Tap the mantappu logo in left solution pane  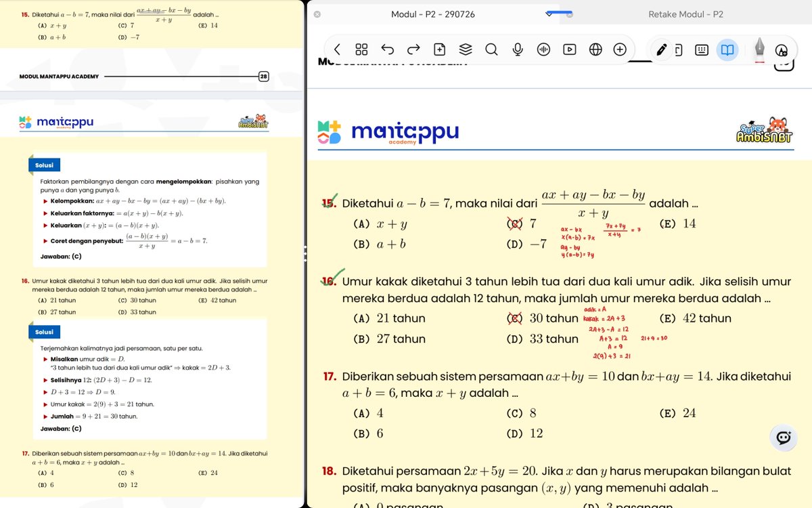point(56,123)
